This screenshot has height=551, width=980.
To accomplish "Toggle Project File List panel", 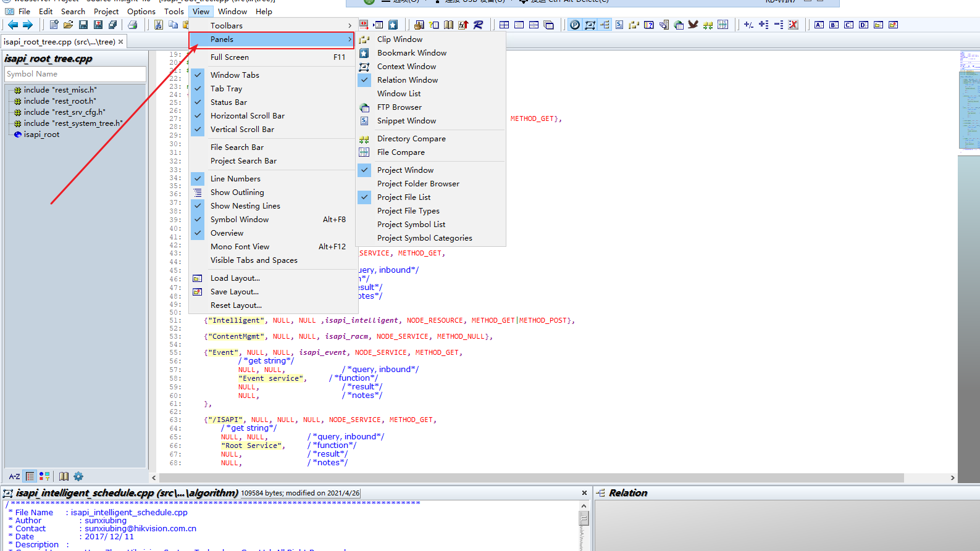I will (x=430, y=197).
